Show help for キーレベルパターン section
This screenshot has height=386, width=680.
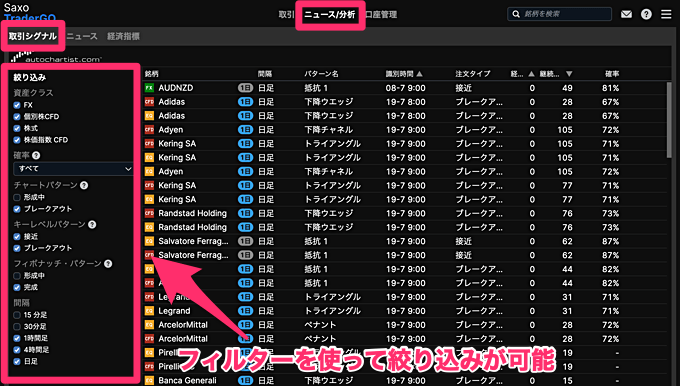(92, 224)
